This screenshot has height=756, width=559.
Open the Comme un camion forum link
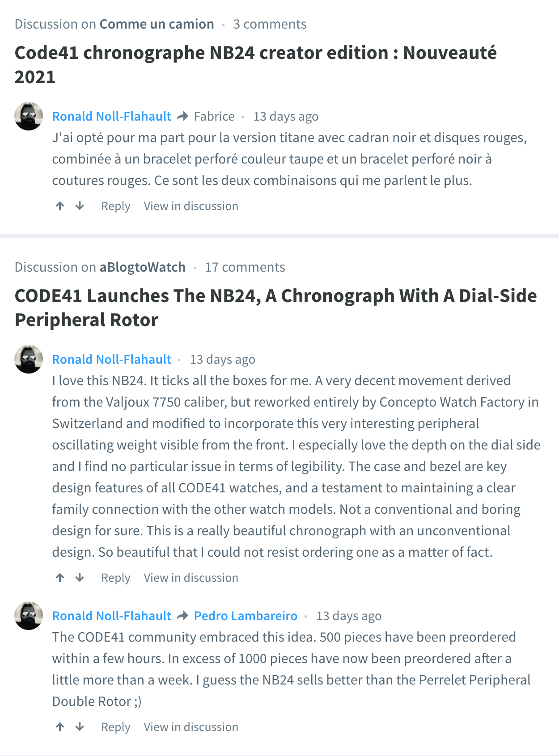(x=157, y=24)
